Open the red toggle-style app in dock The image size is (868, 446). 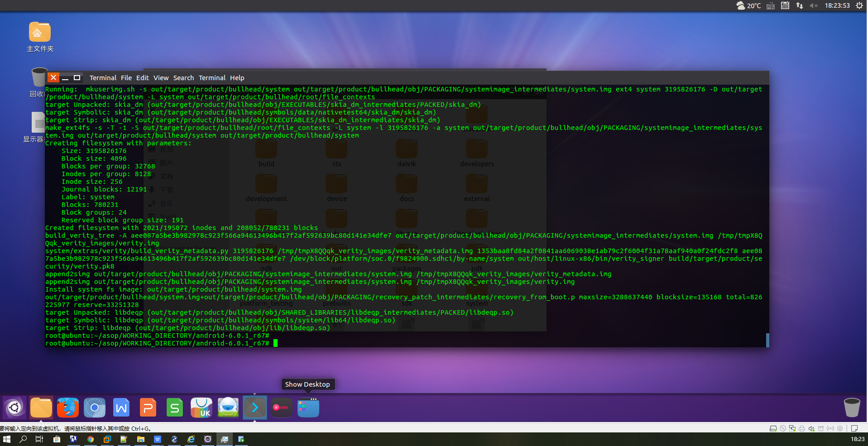(282, 408)
